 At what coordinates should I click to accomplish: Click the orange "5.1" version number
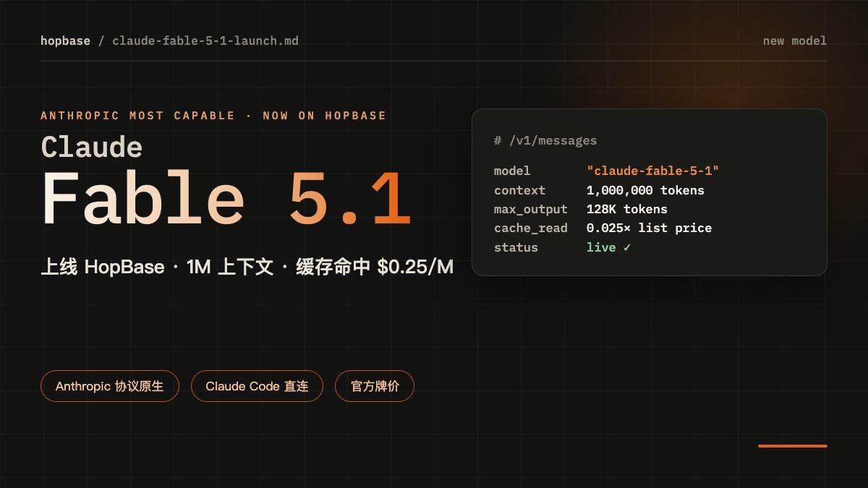click(x=351, y=199)
